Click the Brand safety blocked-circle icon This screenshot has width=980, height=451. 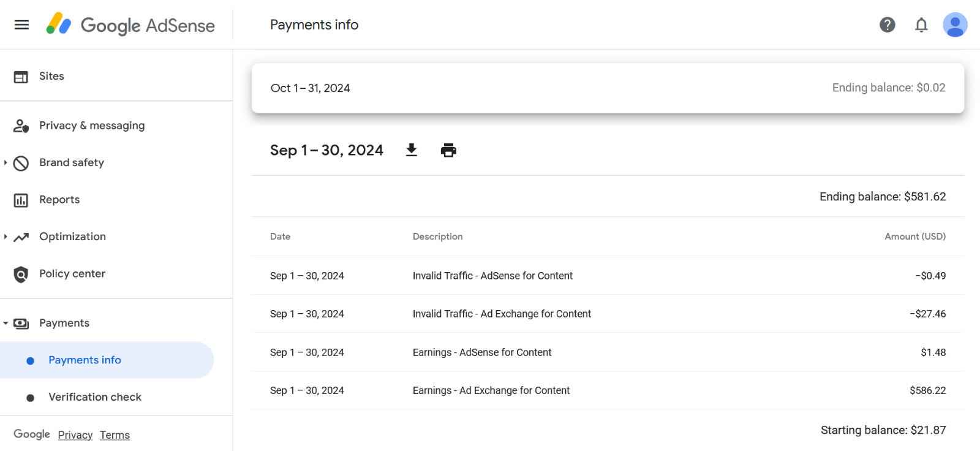[21, 163]
